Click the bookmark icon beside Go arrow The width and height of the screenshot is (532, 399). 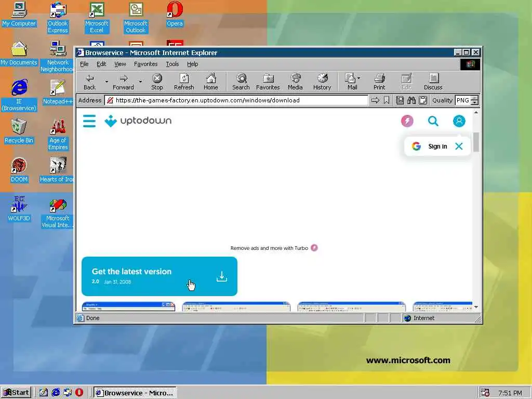[x=387, y=100]
